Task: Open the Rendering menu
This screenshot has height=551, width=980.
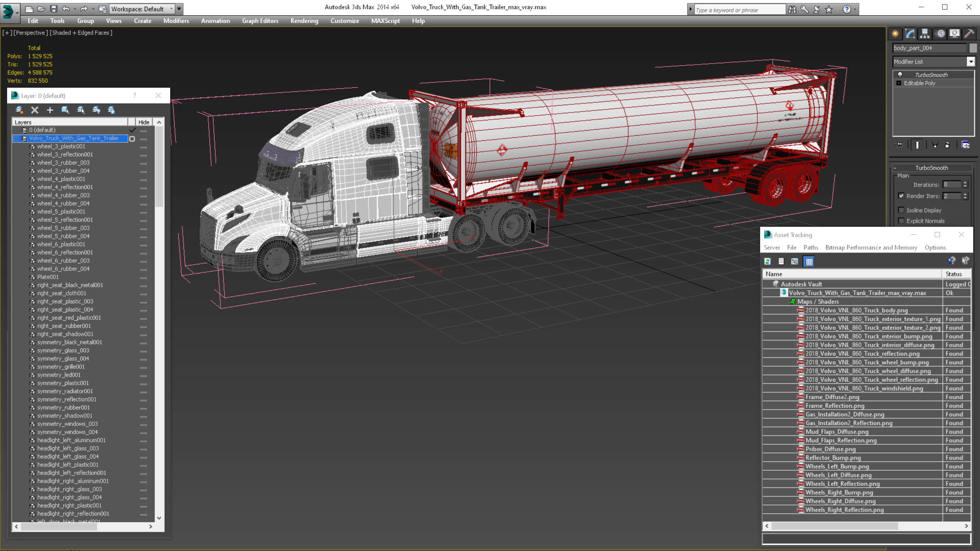Action: [304, 21]
